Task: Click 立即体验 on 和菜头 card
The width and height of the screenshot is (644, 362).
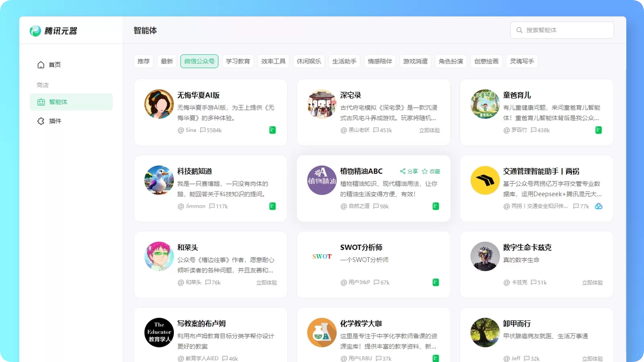Action: [266, 283]
